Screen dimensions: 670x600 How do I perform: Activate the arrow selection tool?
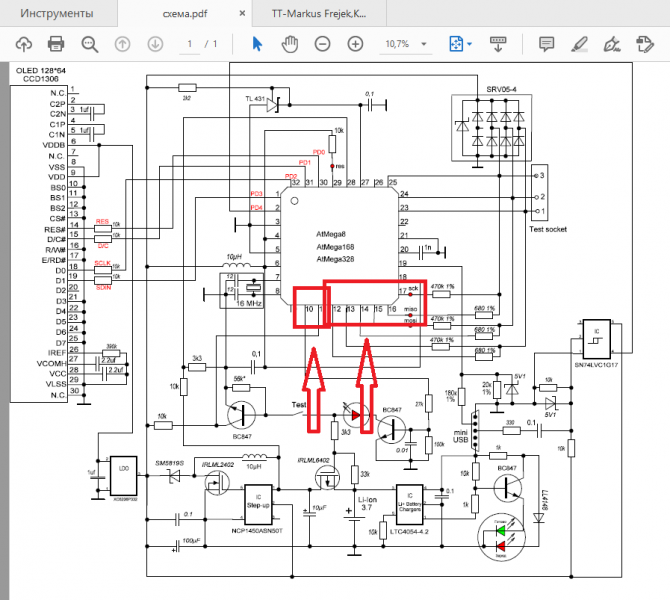[257, 44]
